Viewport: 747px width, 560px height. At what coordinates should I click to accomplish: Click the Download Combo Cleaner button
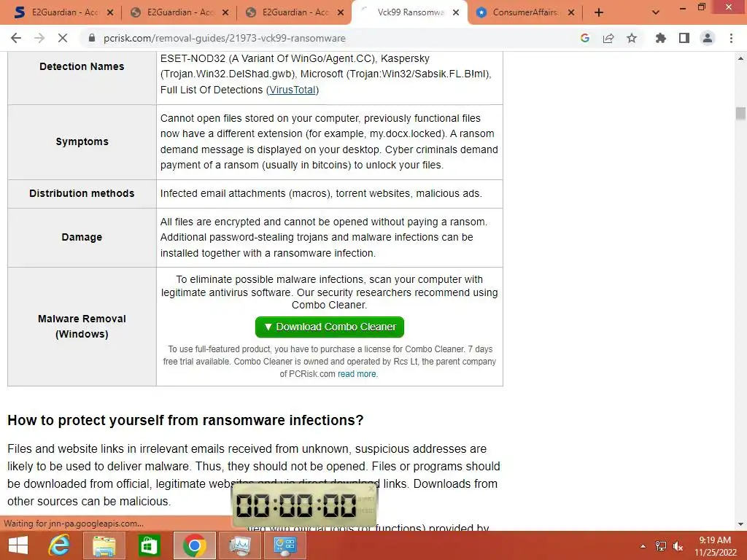330,327
